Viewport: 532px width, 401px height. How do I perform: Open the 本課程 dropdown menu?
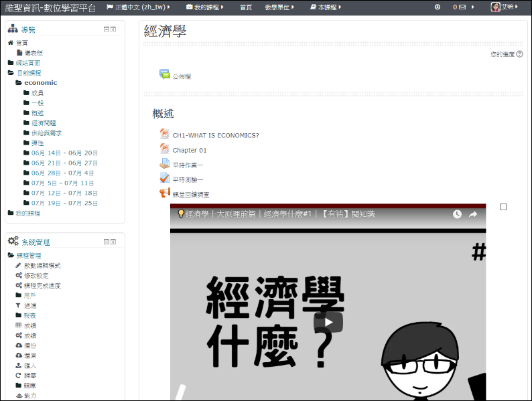[326, 7]
